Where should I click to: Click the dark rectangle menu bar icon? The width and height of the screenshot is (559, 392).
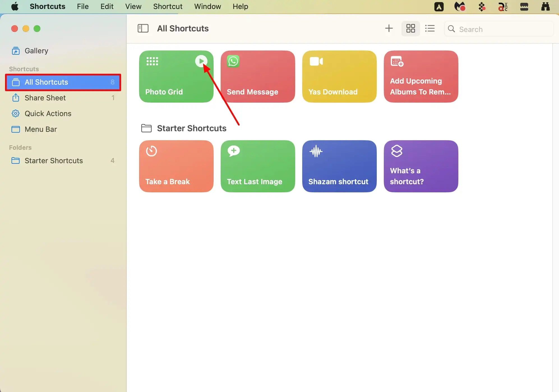pos(524,6)
